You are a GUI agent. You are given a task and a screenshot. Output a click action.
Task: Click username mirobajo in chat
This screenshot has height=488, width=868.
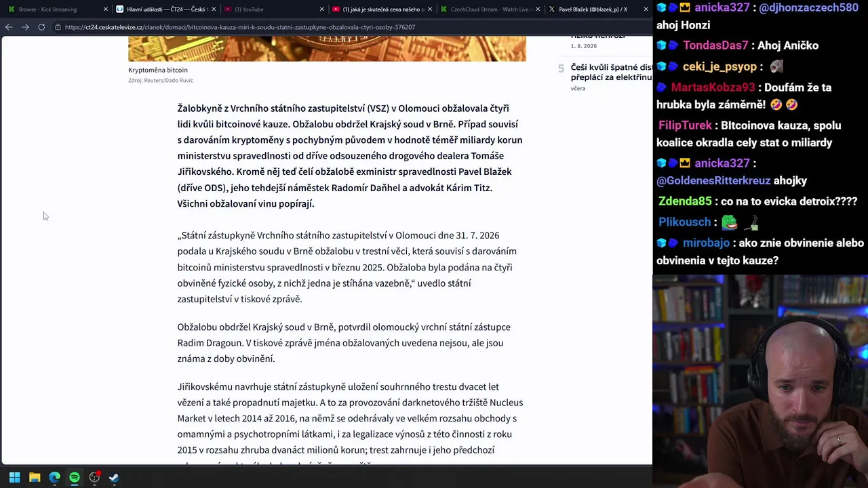pyautogui.click(x=706, y=243)
